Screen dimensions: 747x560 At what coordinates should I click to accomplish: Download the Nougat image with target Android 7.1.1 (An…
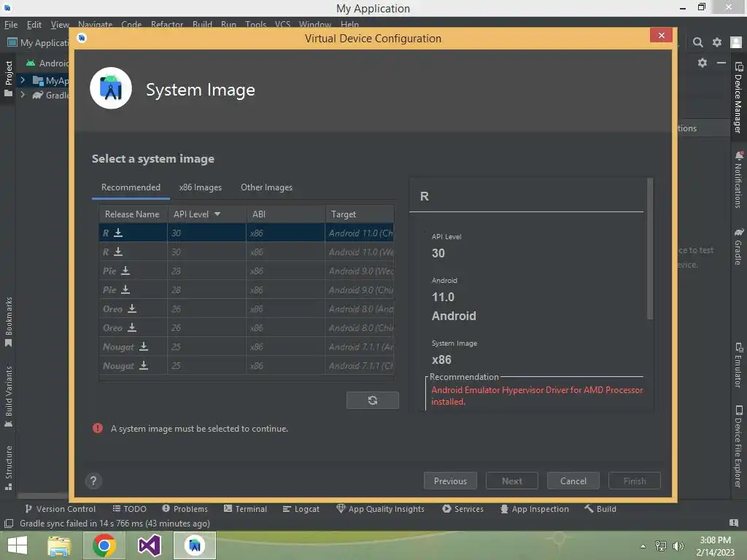(144, 346)
